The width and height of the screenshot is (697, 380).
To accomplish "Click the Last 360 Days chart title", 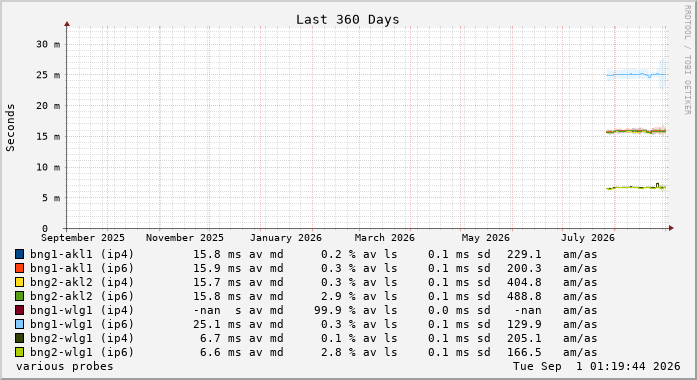I will (x=348, y=20).
